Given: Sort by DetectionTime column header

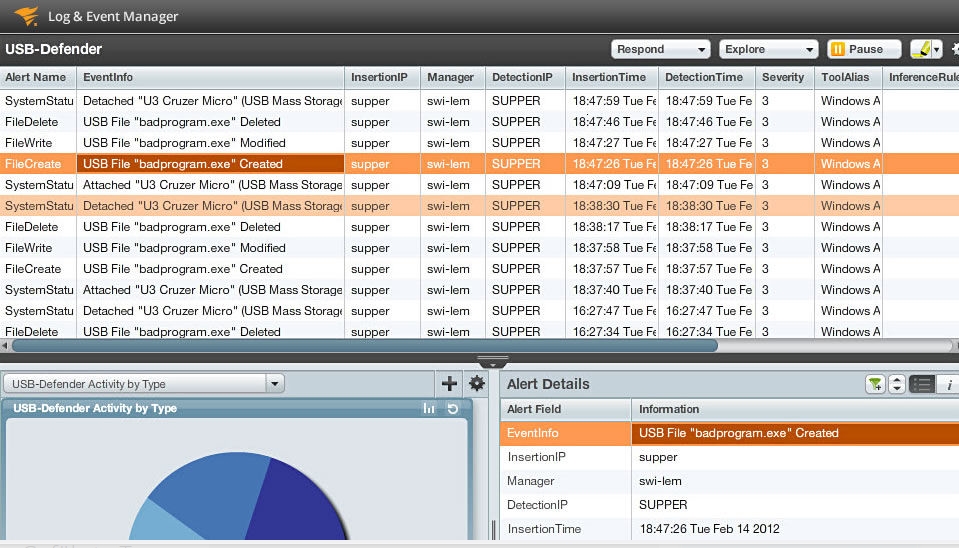Looking at the screenshot, I should click(706, 77).
